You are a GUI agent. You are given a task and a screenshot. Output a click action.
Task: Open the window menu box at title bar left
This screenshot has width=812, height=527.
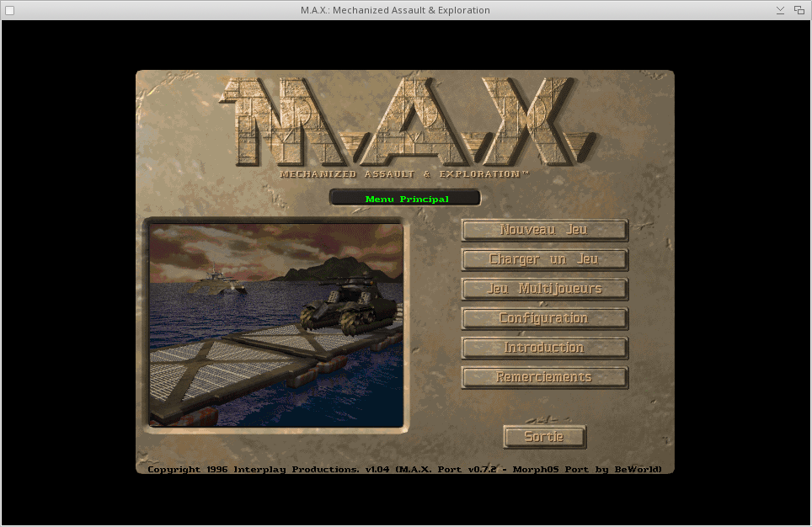pyautogui.click(x=10, y=10)
